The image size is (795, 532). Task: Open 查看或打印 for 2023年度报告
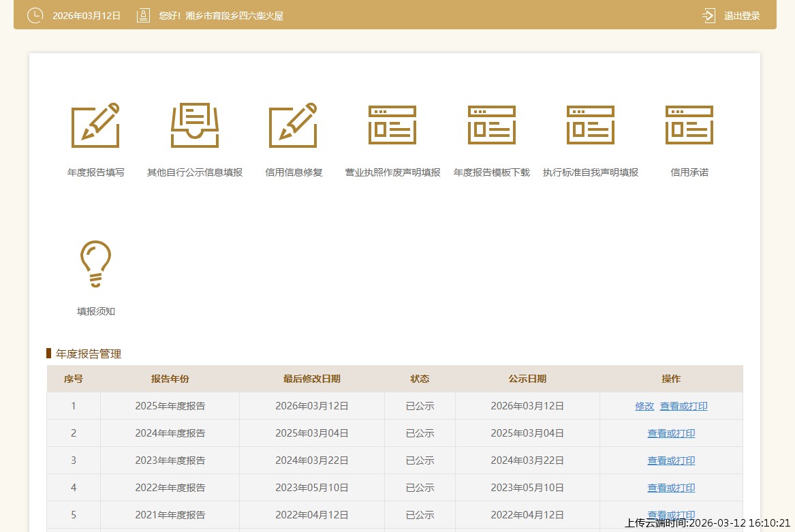click(x=671, y=460)
